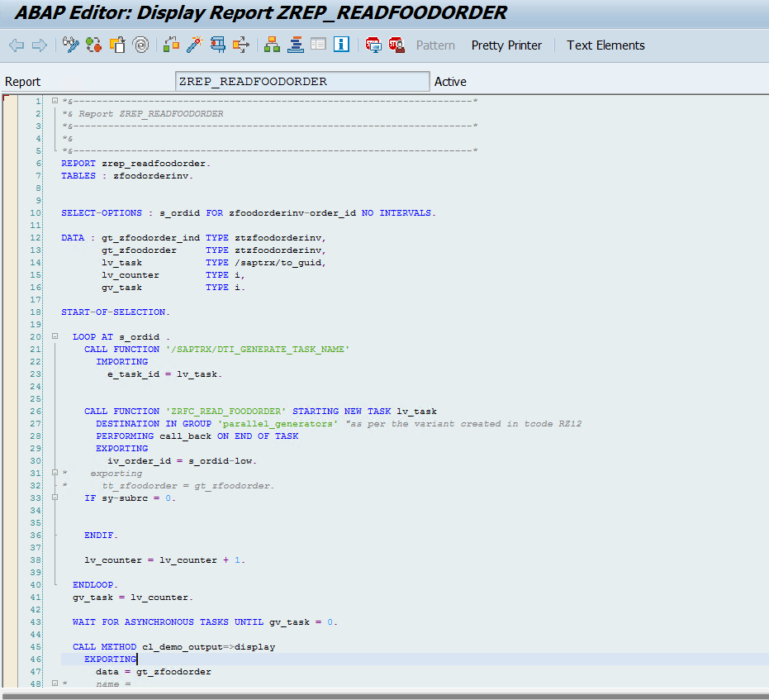Collapse the LOOP AT s_ordid block

click(55, 337)
